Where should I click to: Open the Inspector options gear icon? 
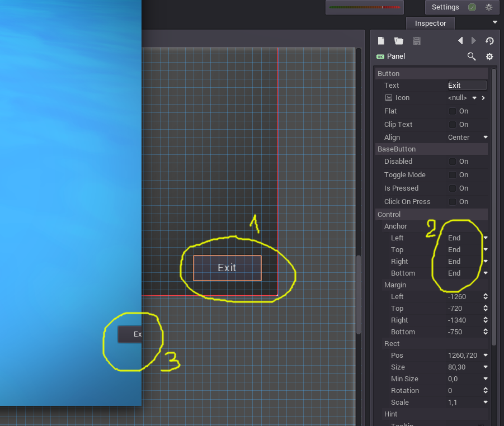click(489, 56)
